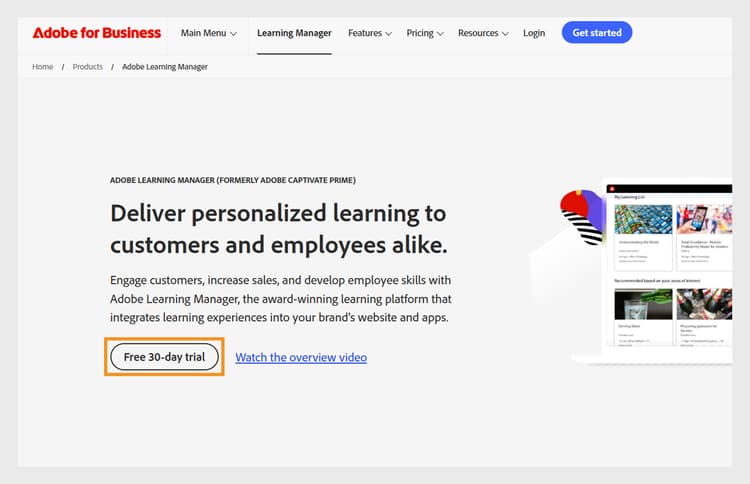Click the Get started button
Image resolution: width=750 pixels, height=484 pixels.
(x=597, y=33)
